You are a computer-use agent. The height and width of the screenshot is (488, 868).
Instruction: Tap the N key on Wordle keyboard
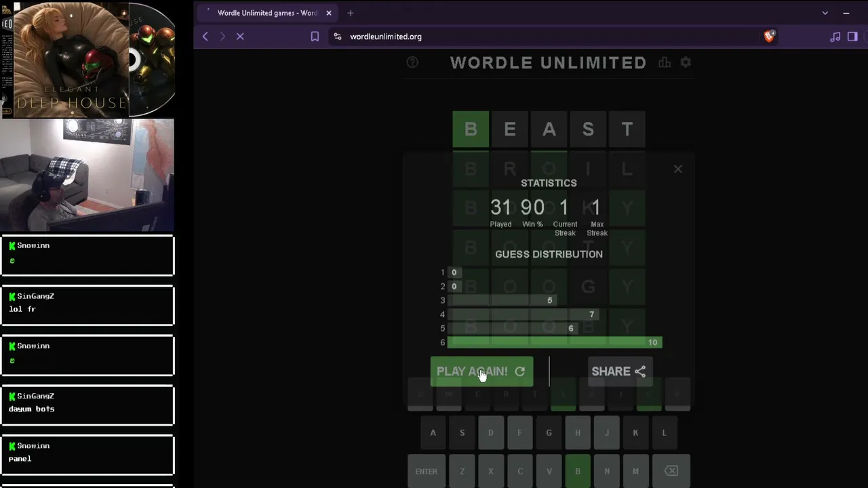(606, 471)
